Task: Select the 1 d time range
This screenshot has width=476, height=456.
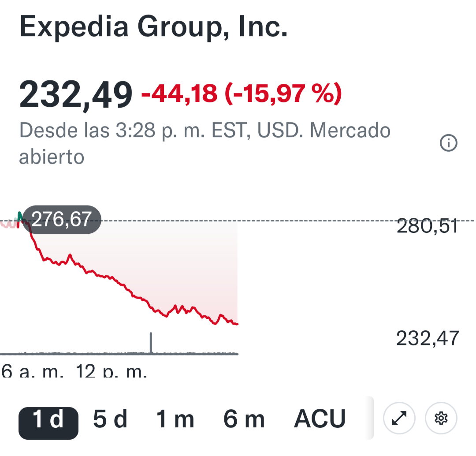Action: coord(48,419)
